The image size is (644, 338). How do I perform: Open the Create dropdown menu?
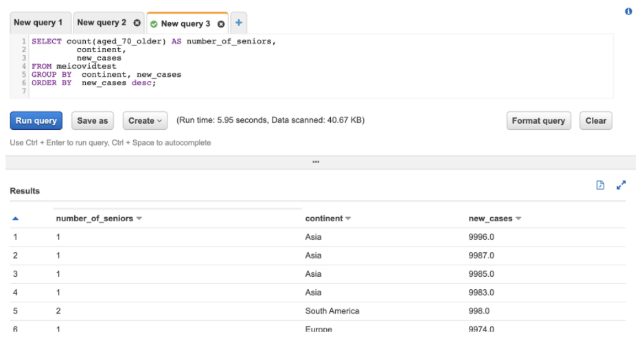click(145, 120)
